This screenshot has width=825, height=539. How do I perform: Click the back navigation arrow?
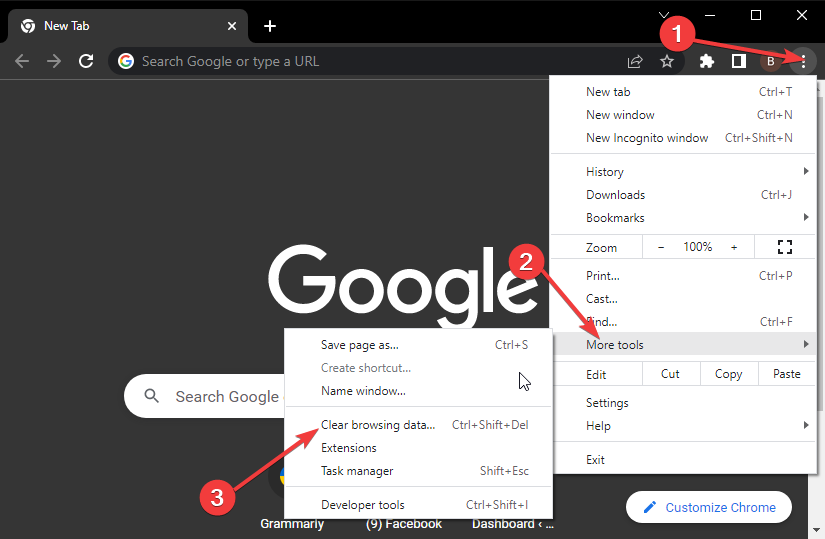click(22, 62)
